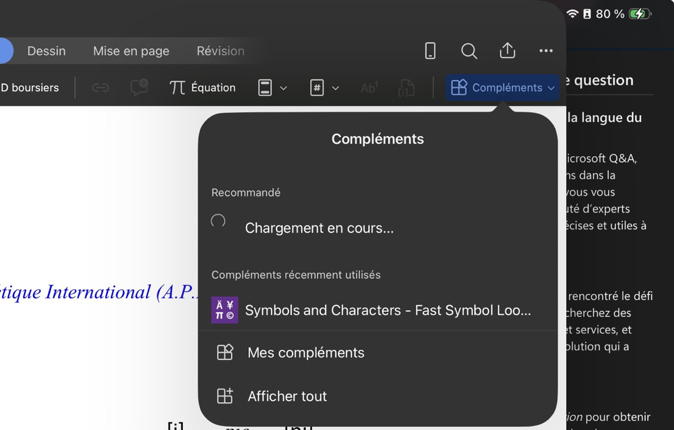Select Afficher tout
Viewport: 674px width, 430px height.
click(x=377, y=396)
